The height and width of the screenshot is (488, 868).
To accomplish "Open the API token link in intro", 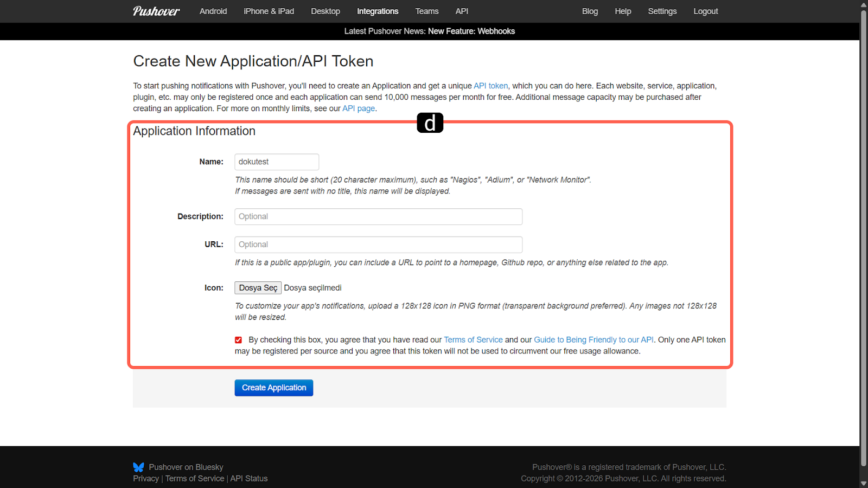I will coord(490,86).
